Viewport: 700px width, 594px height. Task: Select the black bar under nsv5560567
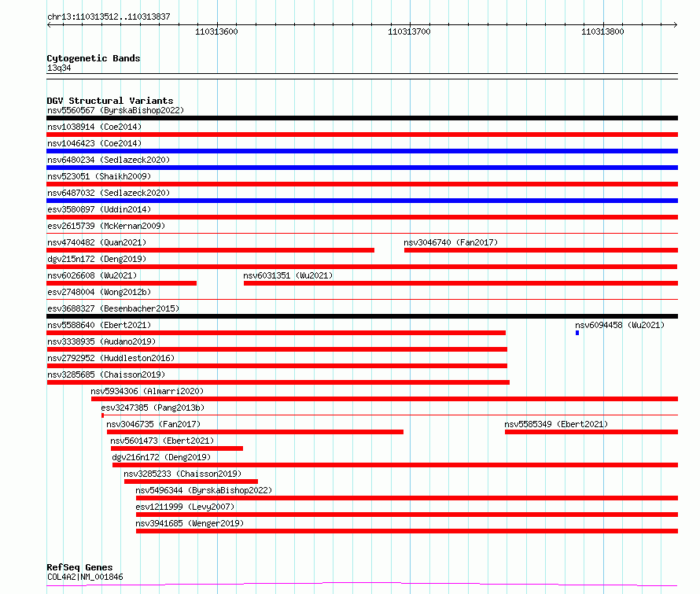[362, 118]
